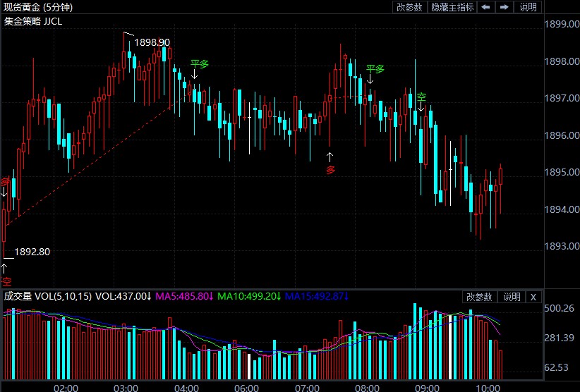Viewport: 580px width, 392px height.
Task: Click 改参数 in the volume panel
Action: 479,297
